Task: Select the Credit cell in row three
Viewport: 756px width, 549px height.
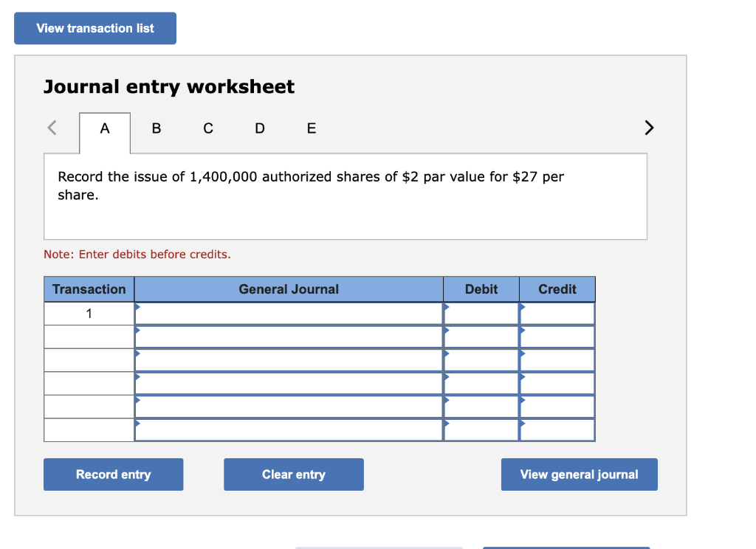Action: [557, 360]
